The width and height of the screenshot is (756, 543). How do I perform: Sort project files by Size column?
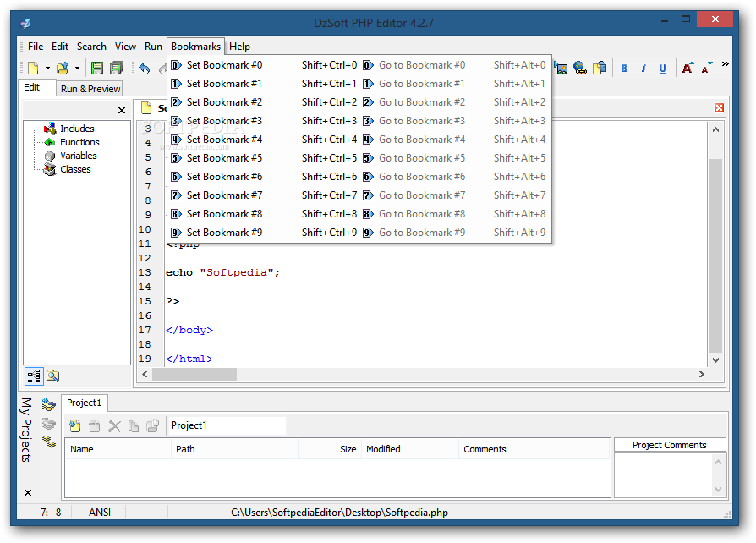[330, 449]
